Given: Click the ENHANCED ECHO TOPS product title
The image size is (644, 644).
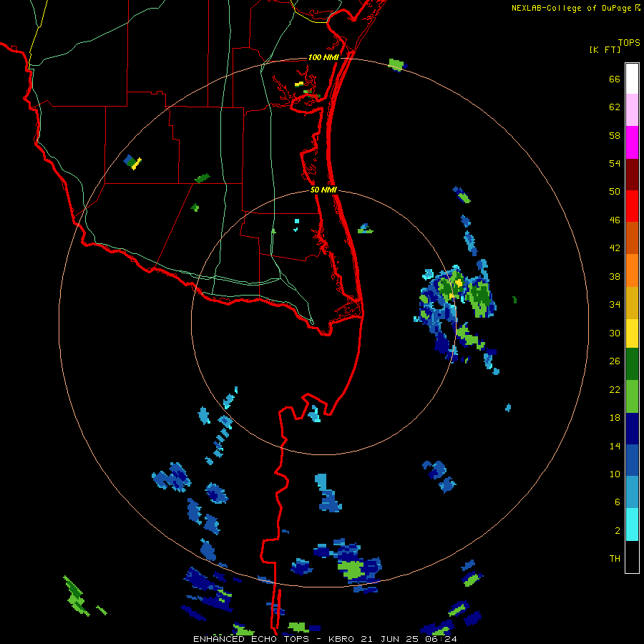Looking at the screenshot, I should [x=251, y=639].
